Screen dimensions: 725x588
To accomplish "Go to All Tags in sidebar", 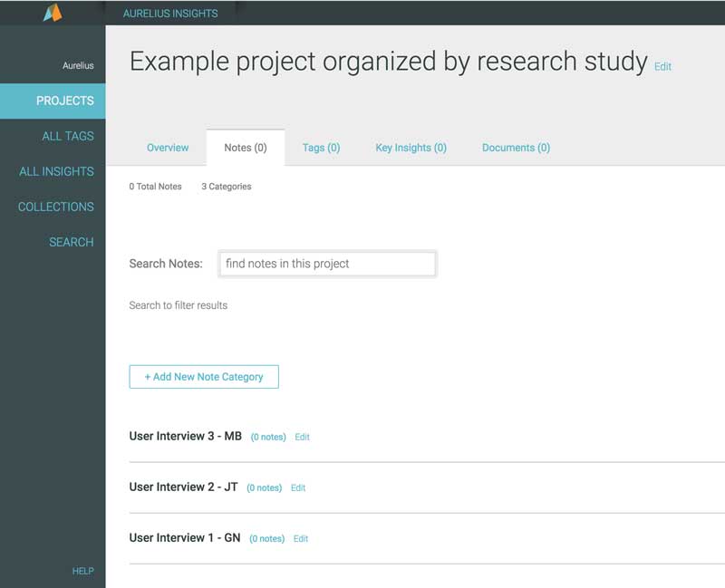I will coord(67,136).
